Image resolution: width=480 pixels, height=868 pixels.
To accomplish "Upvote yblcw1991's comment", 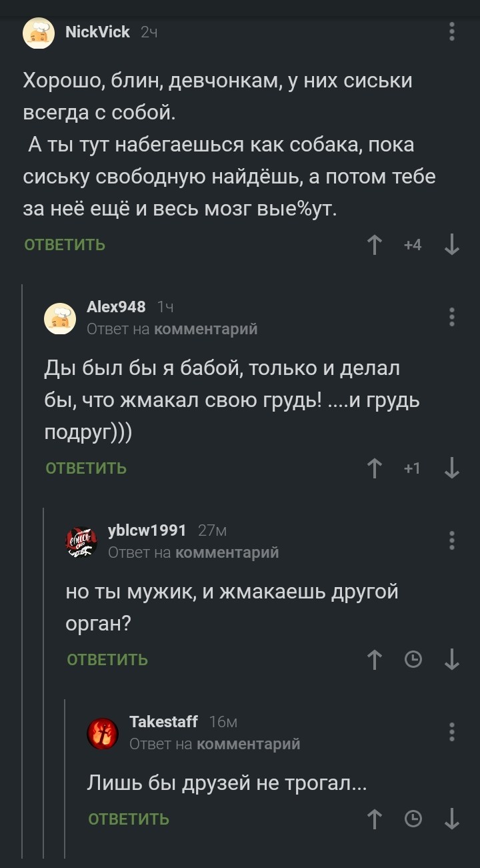I will coord(375,660).
